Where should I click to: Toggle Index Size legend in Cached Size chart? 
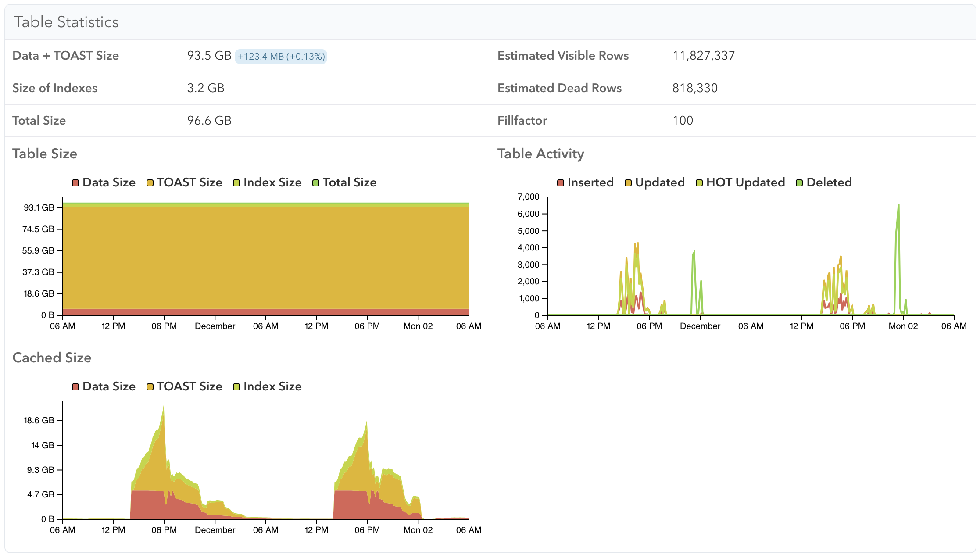[267, 386]
